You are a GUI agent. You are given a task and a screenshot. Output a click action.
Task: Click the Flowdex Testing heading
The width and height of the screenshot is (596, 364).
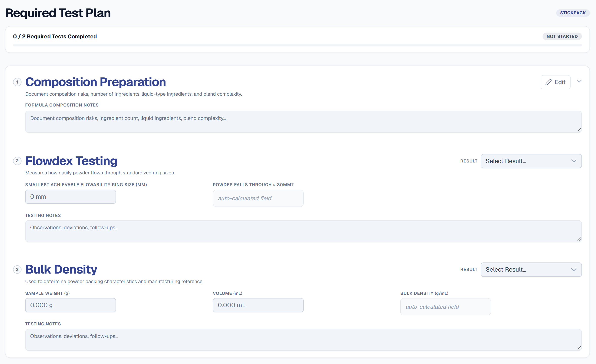[71, 161]
